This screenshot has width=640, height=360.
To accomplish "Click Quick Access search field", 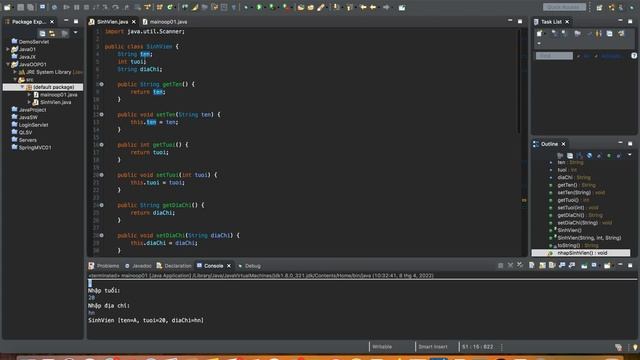I will 564,7.
